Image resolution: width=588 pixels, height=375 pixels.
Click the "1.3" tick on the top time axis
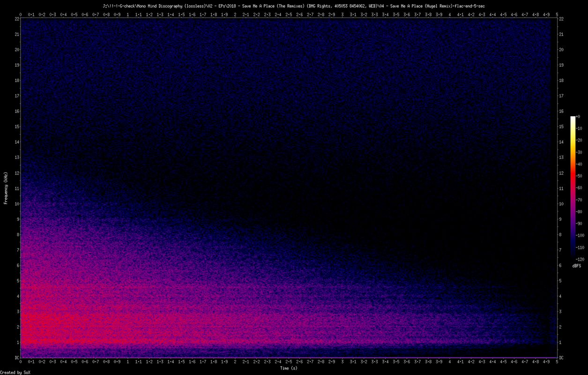pyautogui.click(x=160, y=14)
